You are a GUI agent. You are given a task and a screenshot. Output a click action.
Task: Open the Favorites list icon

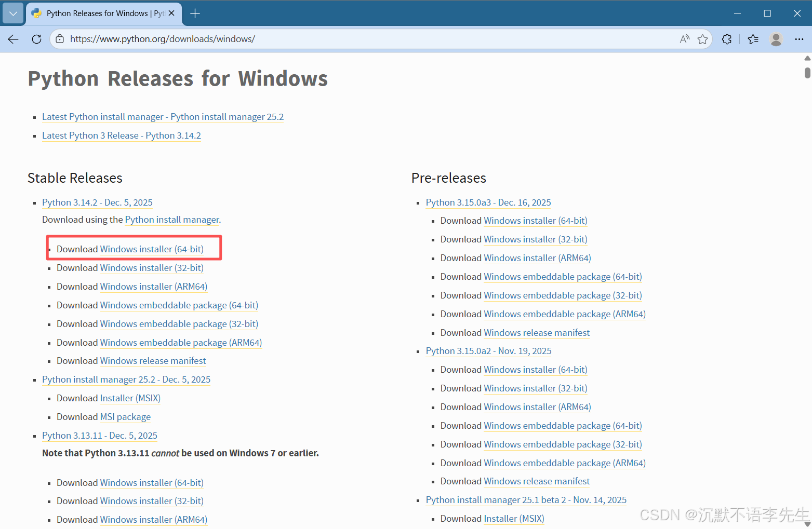[x=753, y=39]
